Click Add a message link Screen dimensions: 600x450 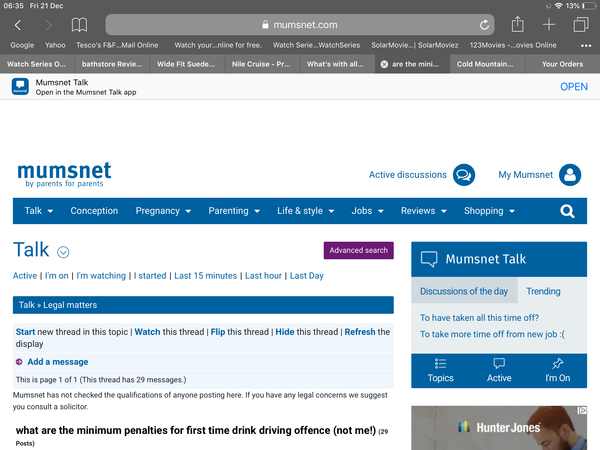coord(57,362)
